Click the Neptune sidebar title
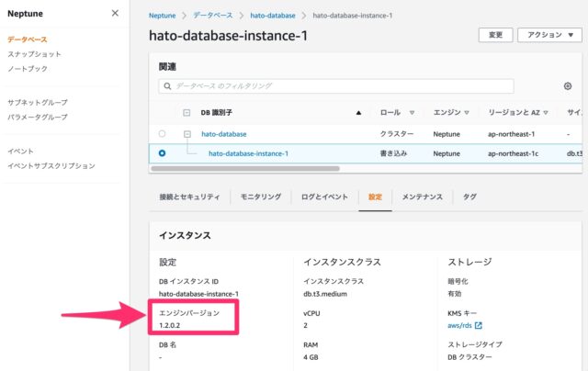This screenshot has height=371, width=588. tap(25, 14)
